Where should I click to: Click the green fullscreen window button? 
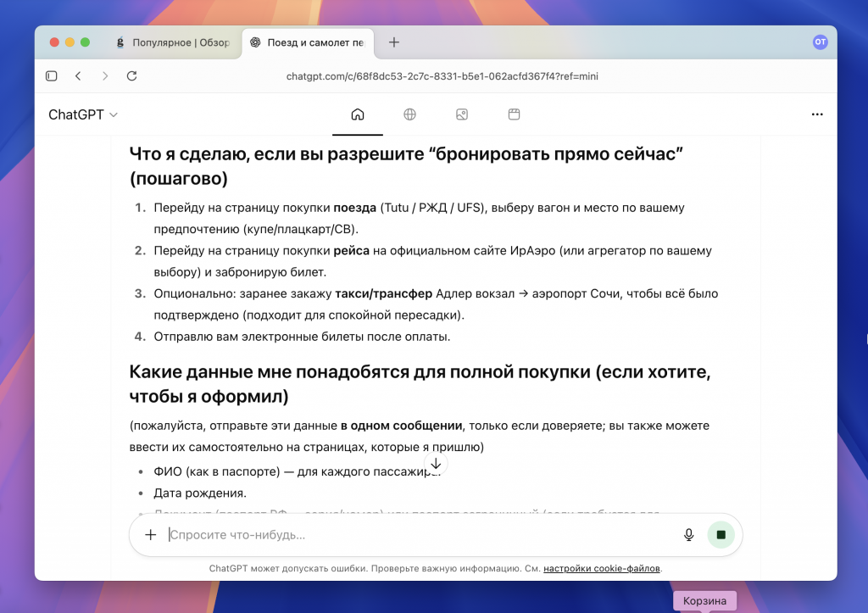click(x=86, y=42)
